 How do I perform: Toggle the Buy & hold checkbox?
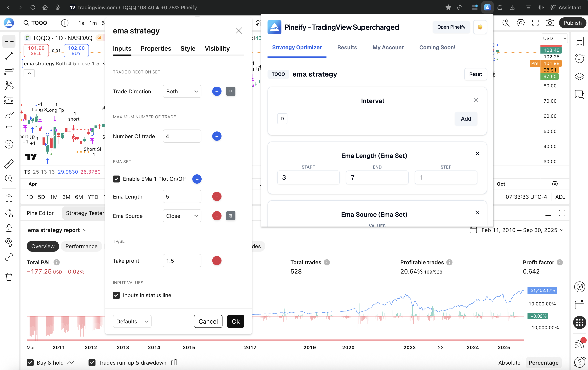tap(30, 362)
